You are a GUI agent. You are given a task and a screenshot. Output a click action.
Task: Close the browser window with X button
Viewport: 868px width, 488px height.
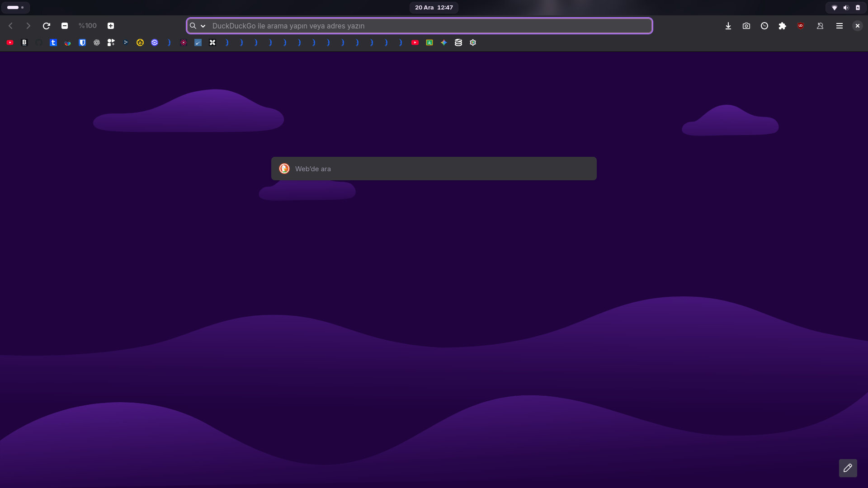coord(858,26)
